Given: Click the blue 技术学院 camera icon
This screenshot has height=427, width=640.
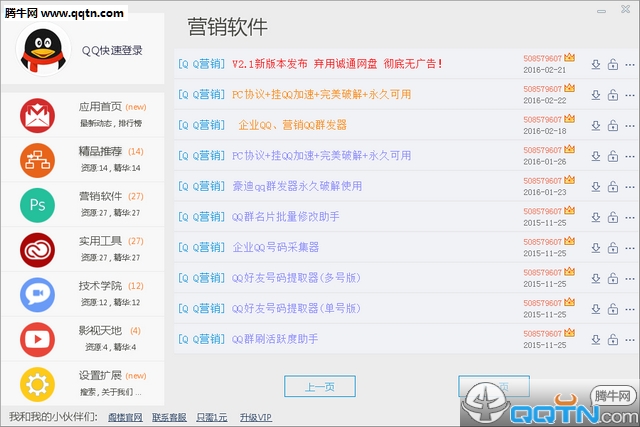Looking at the screenshot, I should (x=39, y=294).
